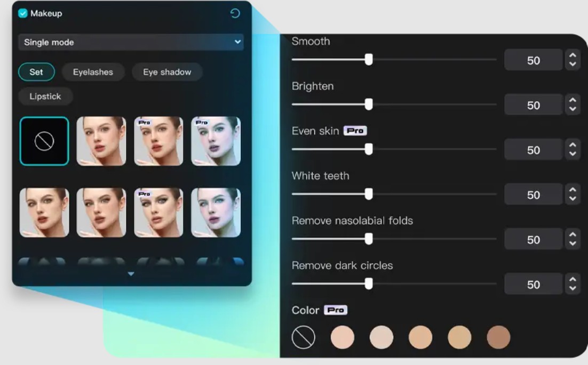Click the Brighten slider handle
588x365 pixels.
[368, 104]
